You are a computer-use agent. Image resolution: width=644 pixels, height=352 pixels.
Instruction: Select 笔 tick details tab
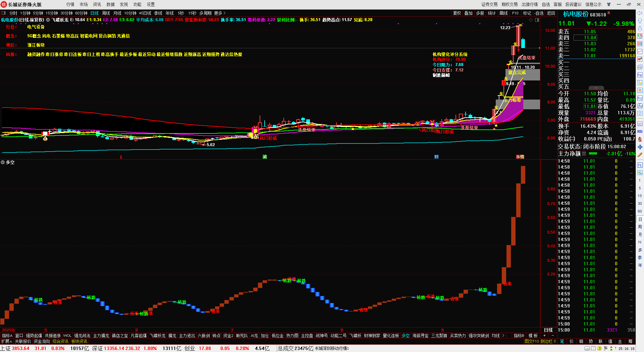562,341
